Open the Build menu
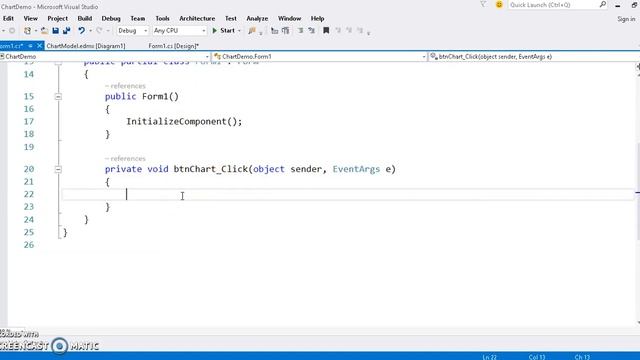640x360 pixels. pyautogui.click(x=84, y=18)
